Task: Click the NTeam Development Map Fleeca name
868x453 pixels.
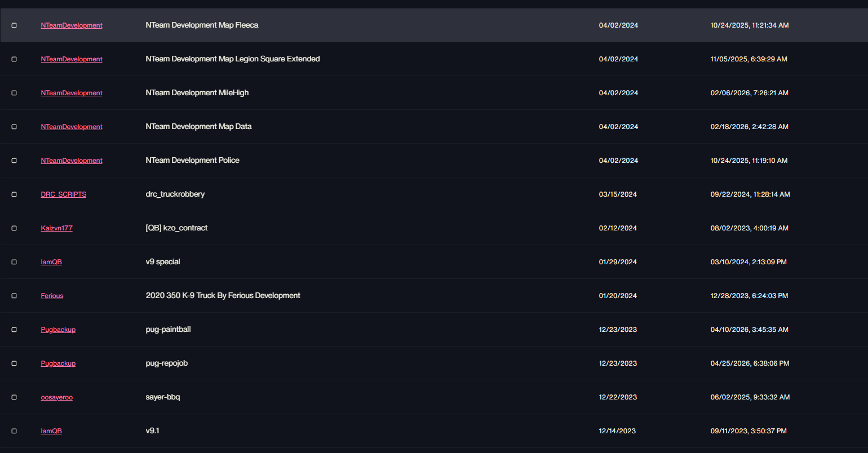Action: (202, 25)
